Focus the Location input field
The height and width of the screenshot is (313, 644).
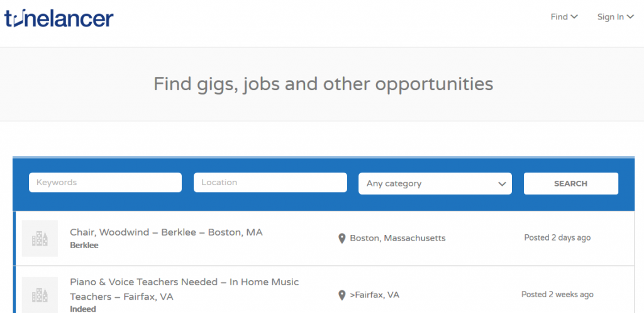[x=270, y=183]
